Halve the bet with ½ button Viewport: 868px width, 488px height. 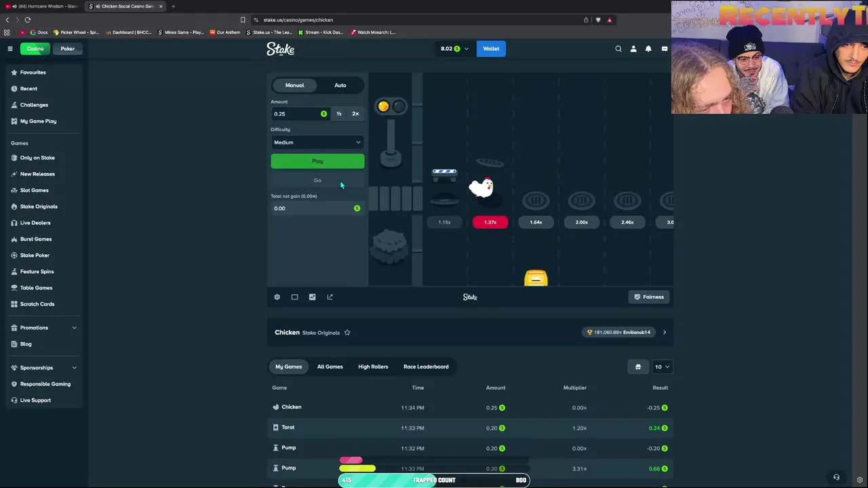[339, 114]
